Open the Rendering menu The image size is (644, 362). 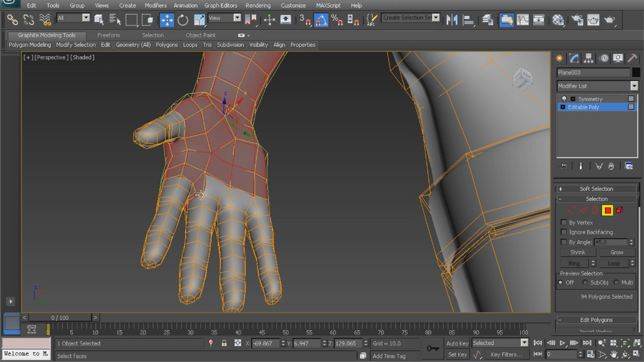pyautogui.click(x=258, y=6)
